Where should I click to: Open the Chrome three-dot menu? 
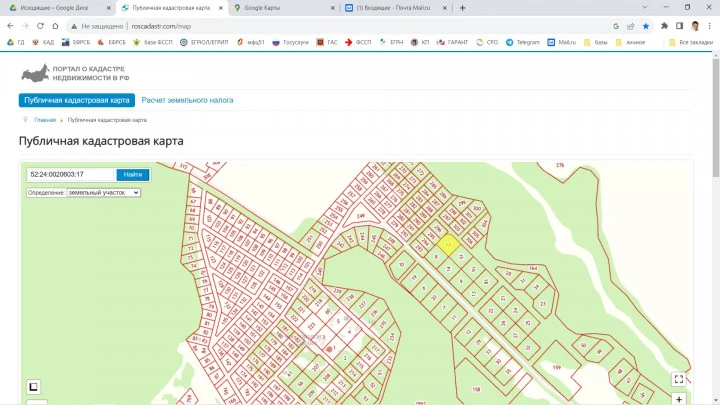709,26
